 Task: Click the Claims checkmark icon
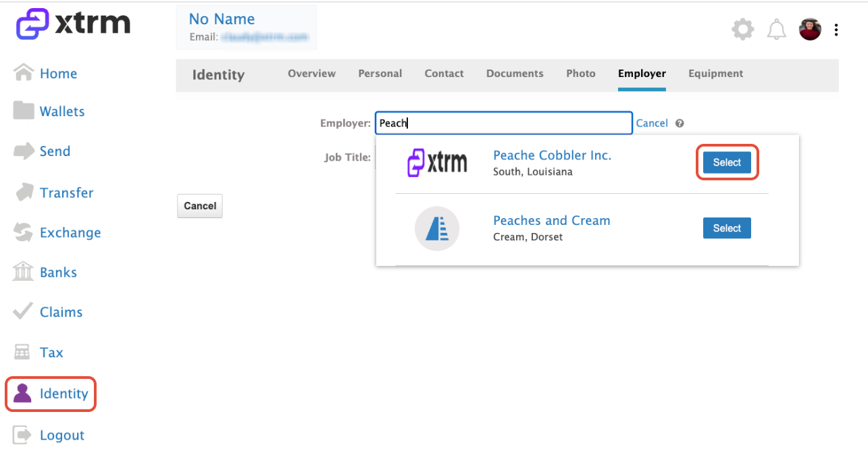pyautogui.click(x=24, y=311)
